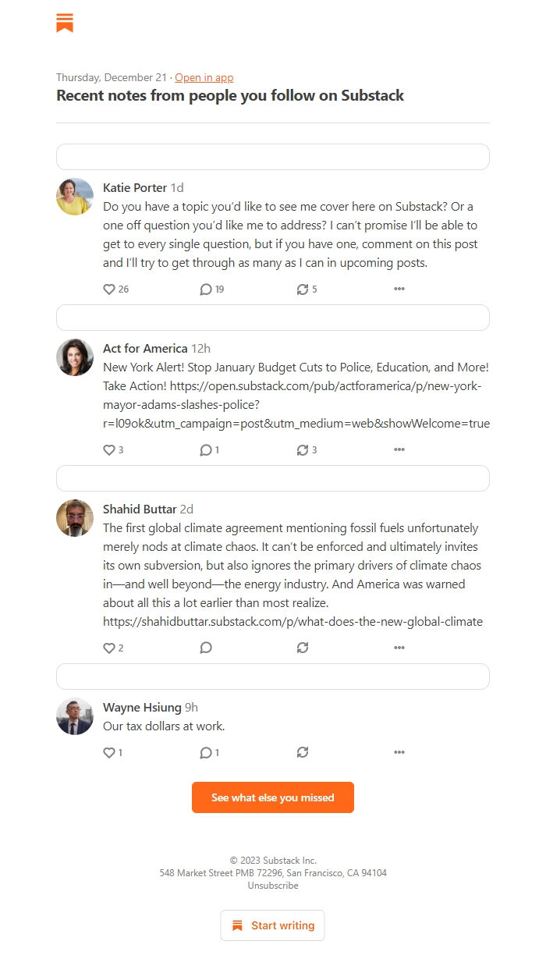The image size is (546, 980).
Task: Restack Katie Porter's note
Action: tap(303, 289)
